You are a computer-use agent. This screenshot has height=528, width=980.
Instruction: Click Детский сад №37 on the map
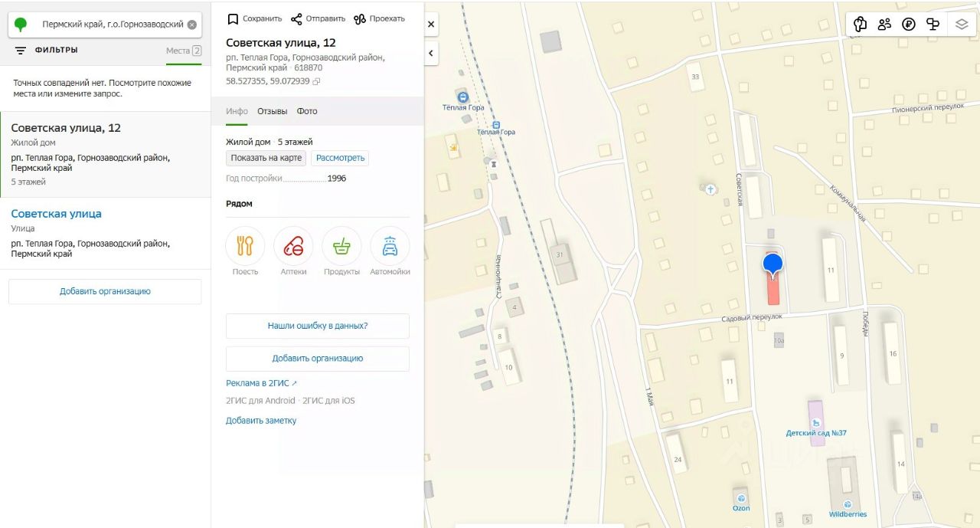[x=816, y=433]
